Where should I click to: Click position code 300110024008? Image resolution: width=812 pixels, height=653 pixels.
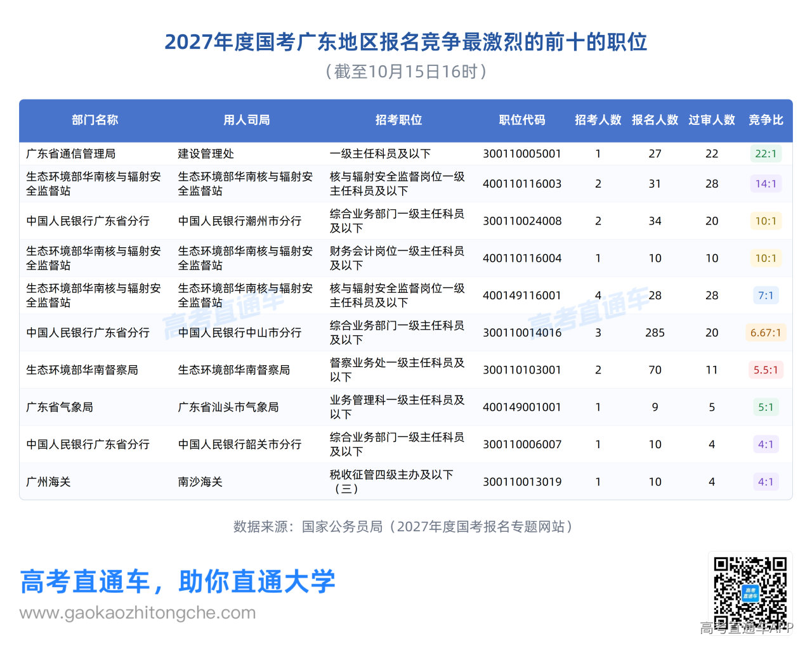tap(522, 221)
